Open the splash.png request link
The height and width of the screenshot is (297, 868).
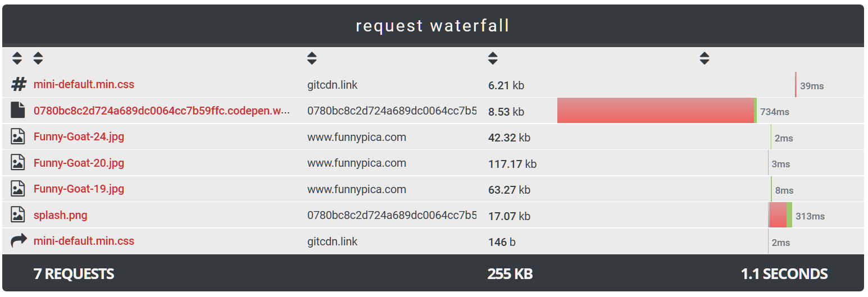pos(60,215)
